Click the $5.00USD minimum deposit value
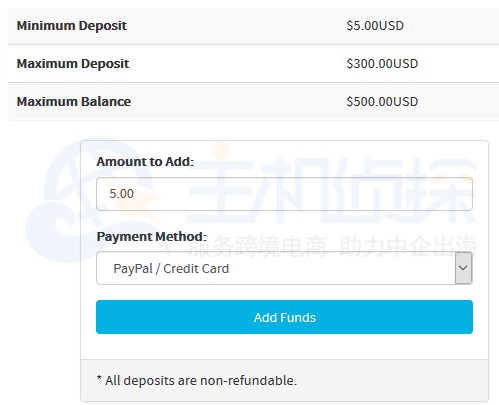Viewport: 499px width, 405px height. [375, 26]
